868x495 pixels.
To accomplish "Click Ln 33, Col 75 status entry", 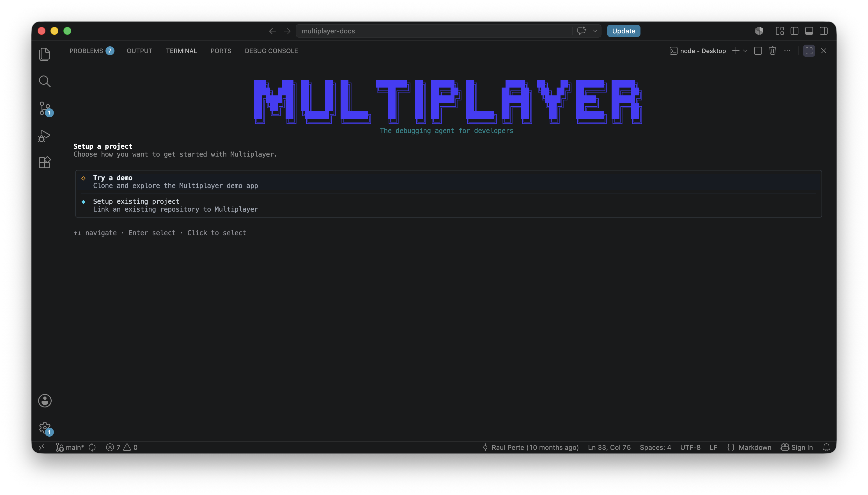I will [x=609, y=447].
